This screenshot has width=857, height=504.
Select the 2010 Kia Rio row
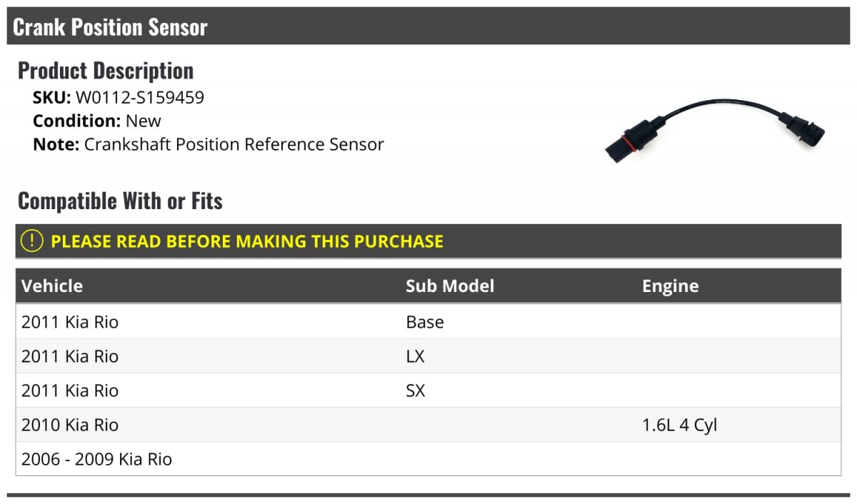[428, 425]
